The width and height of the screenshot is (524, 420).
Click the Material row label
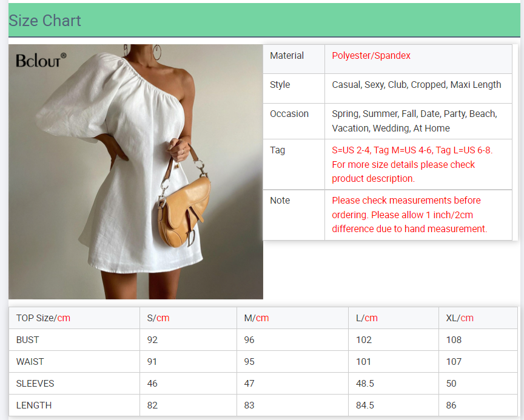click(x=287, y=56)
